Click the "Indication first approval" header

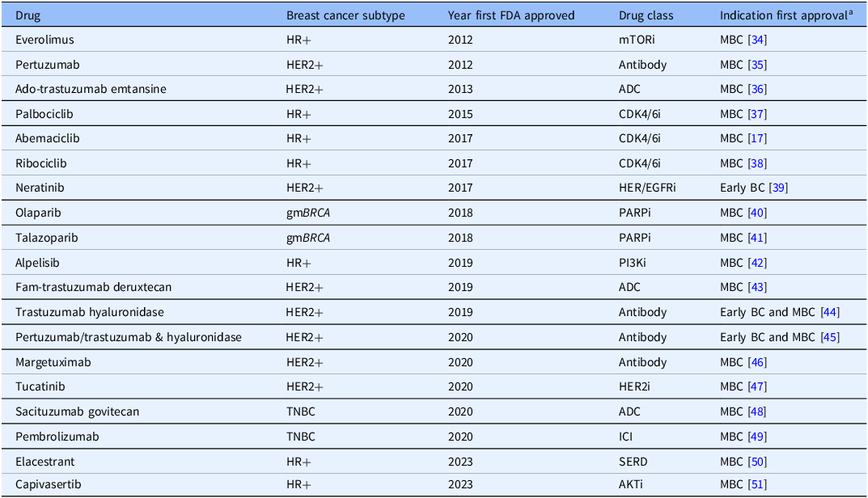coord(786,15)
